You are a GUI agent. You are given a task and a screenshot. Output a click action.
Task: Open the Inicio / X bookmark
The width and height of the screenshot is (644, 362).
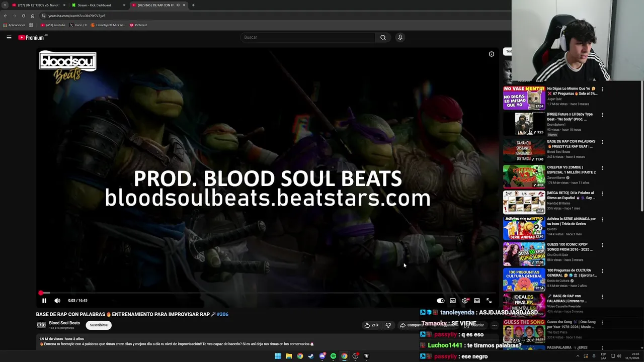click(x=78, y=25)
